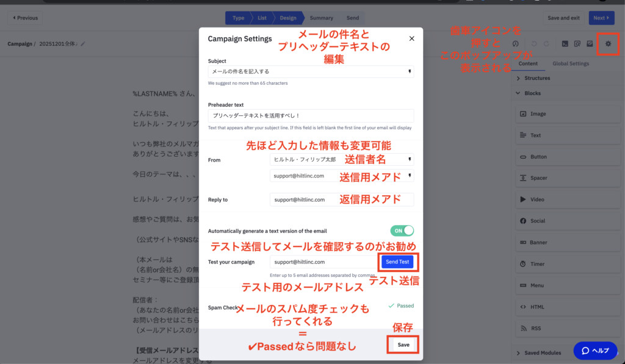Click the inbox checkmark icon in toolbar
The image size is (625, 364).
click(590, 44)
